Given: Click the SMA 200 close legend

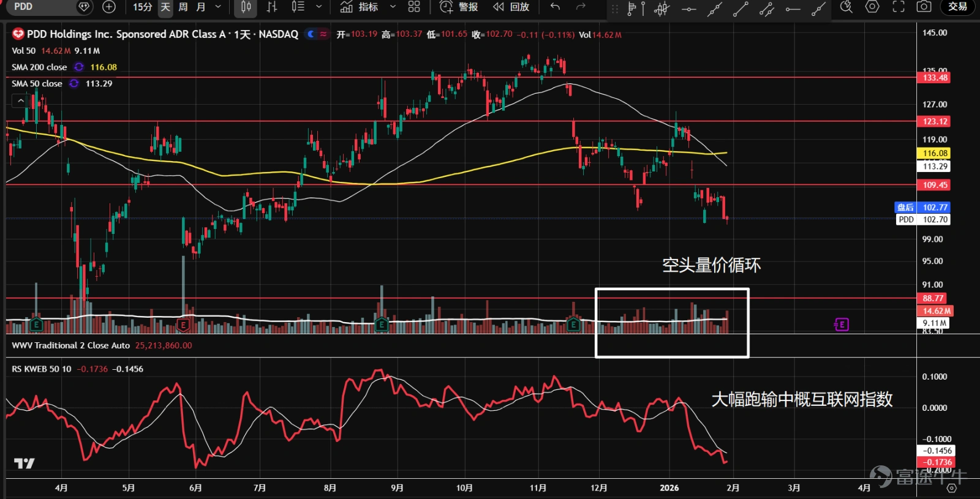Looking at the screenshot, I should [x=39, y=67].
